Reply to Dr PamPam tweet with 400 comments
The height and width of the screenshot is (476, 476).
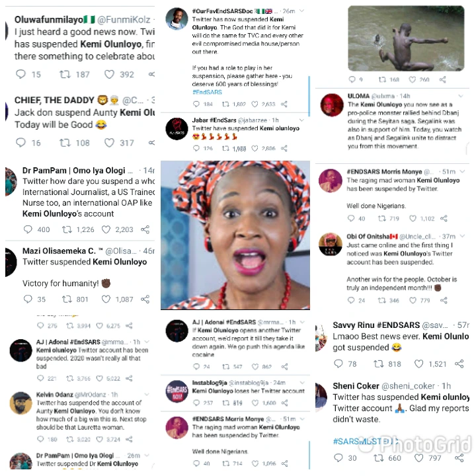28,229
